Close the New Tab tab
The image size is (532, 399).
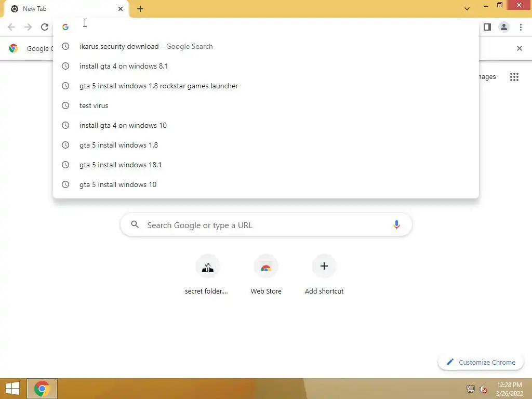click(x=121, y=9)
